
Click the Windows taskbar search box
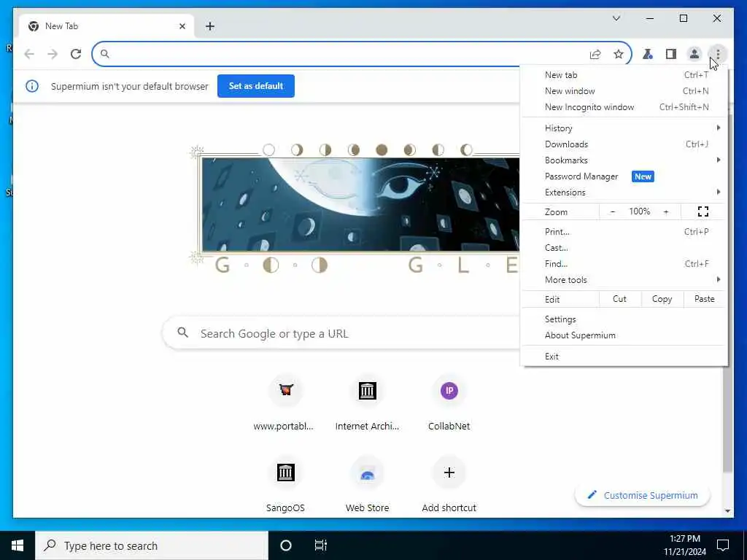click(x=152, y=545)
